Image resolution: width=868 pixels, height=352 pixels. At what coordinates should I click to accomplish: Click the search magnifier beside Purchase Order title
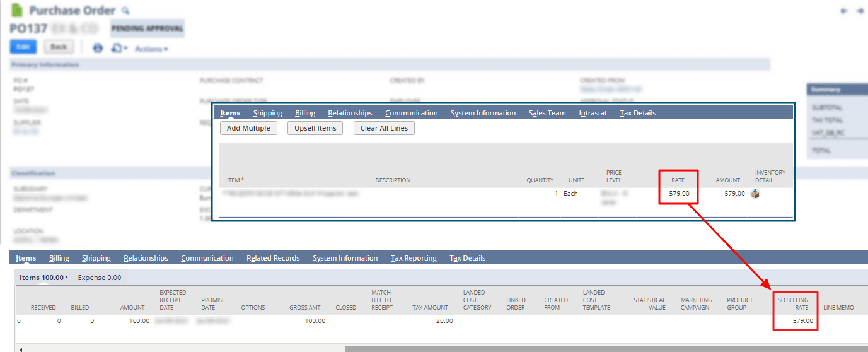[125, 11]
